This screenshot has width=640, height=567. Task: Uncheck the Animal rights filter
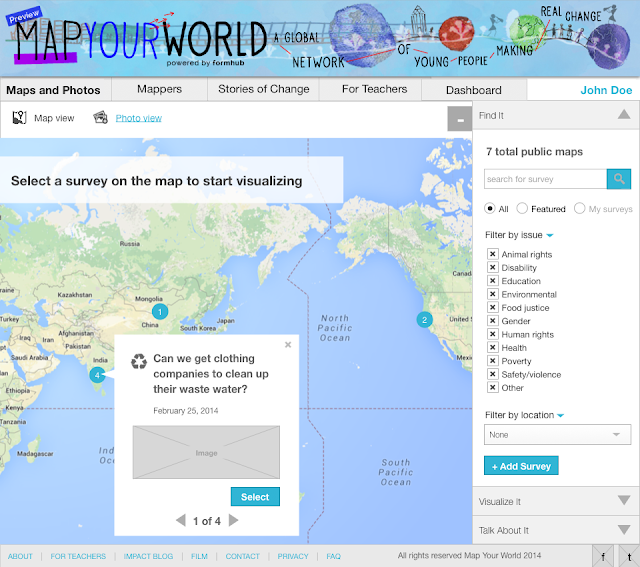pyautogui.click(x=493, y=254)
